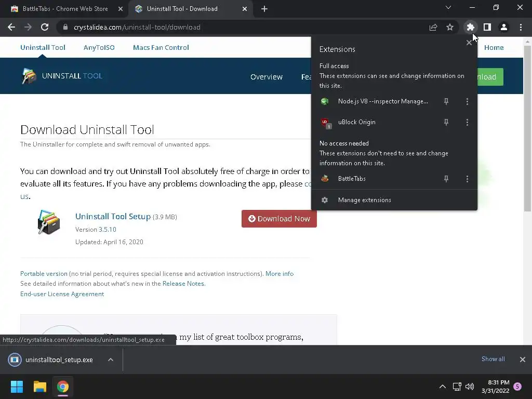Show hidden system tray icons
532x399 pixels.
tap(443, 387)
